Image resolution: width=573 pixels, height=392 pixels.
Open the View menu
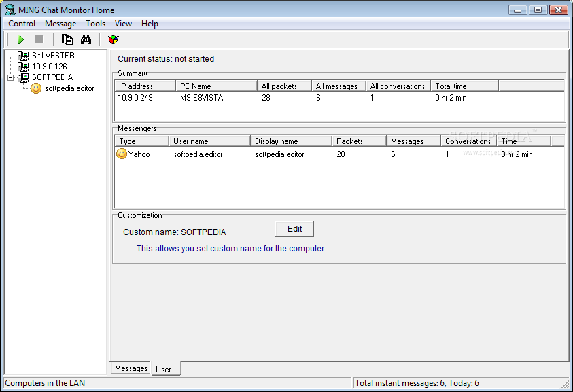(123, 24)
